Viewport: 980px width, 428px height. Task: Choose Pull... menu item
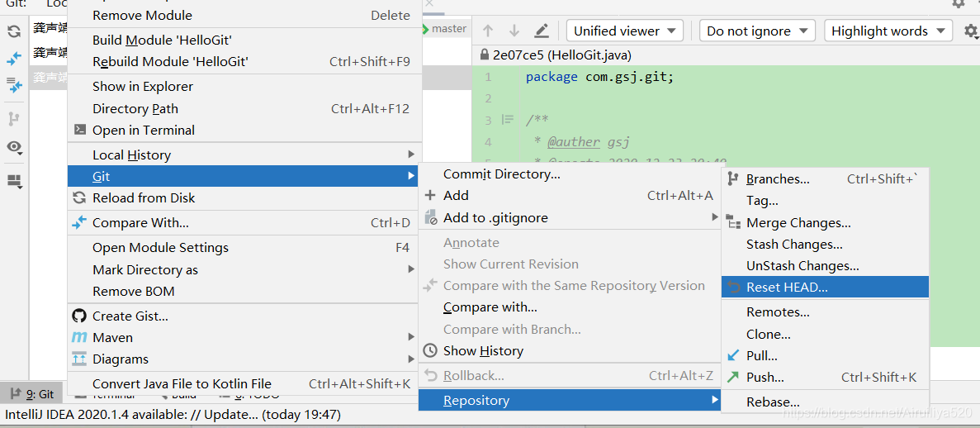pos(825,355)
